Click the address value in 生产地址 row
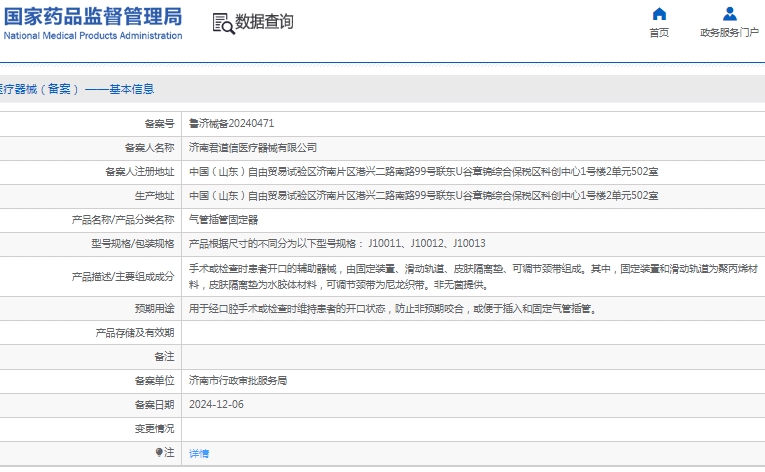Viewport: 765px width, 472px height. point(423,196)
